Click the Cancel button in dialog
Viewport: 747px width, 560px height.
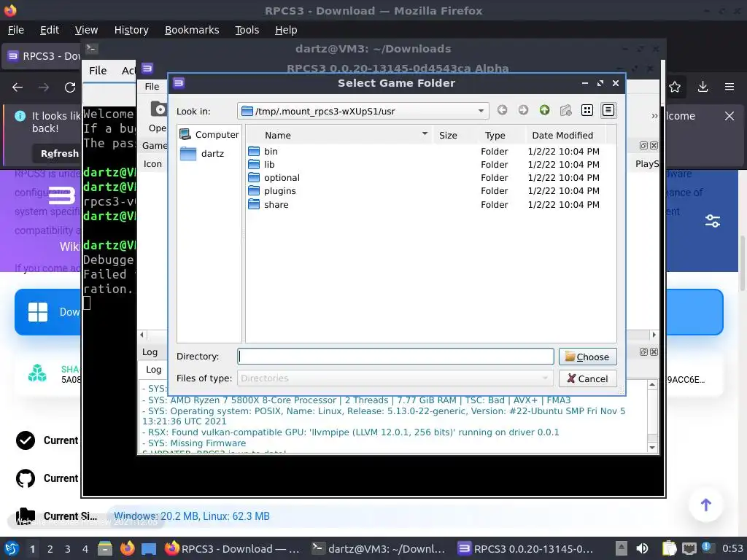587,378
